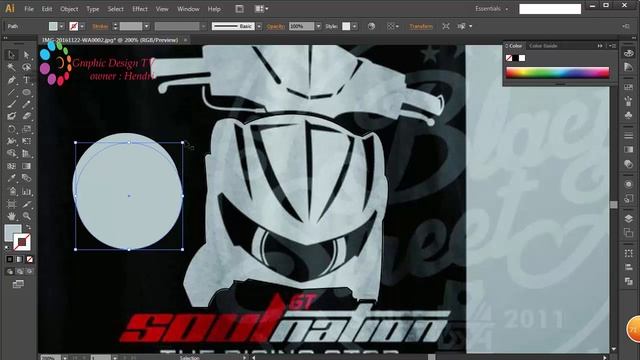Select the Eyedropper tool
The height and width of the screenshot is (360, 640).
coord(11,178)
